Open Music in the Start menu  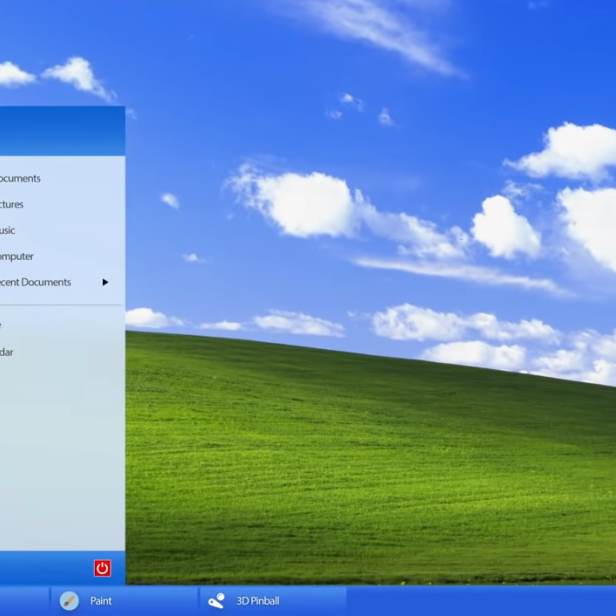click(7, 230)
